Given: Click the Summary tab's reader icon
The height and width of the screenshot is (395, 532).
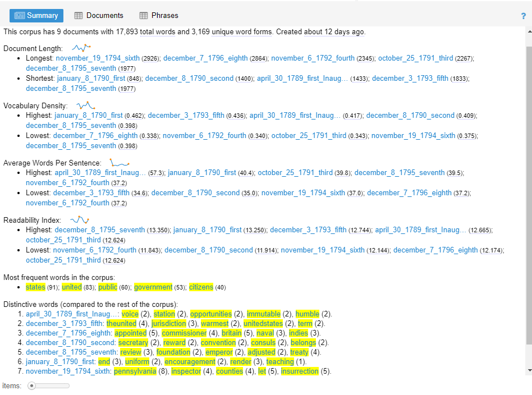Looking at the screenshot, I should pyautogui.click(x=21, y=15).
